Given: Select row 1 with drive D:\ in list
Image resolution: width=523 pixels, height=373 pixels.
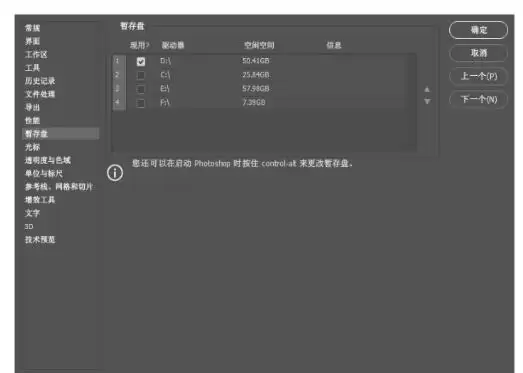Looking at the screenshot, I should (264, 61).
